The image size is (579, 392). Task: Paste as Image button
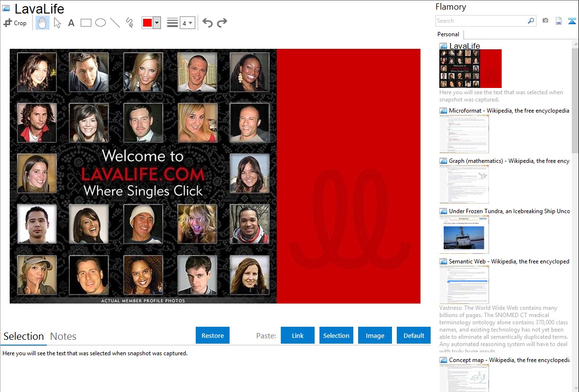[x=375, y=335]
